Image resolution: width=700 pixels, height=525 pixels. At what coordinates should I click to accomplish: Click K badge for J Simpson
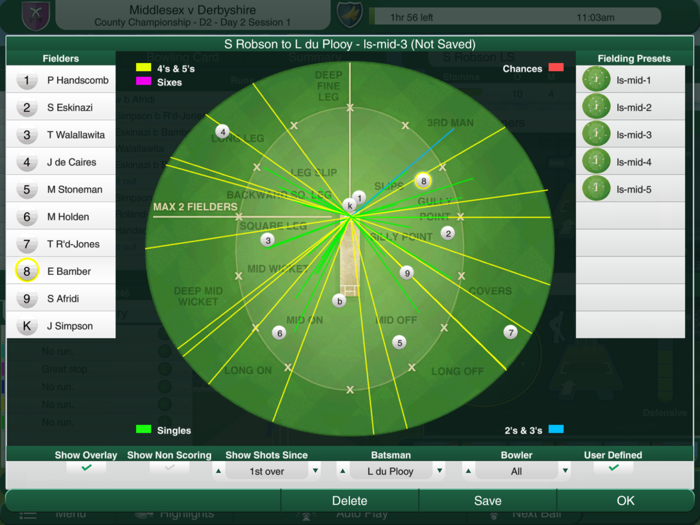(27, 326)
